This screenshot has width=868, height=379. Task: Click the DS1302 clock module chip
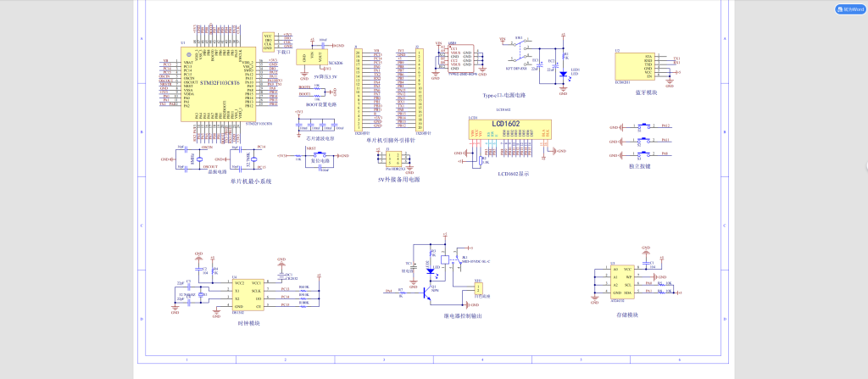[x=248, y=293]
